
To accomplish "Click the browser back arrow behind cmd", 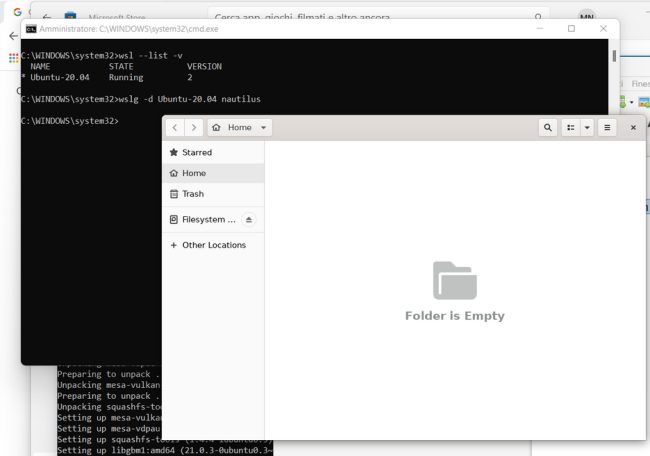I will [x=13, y=36].
